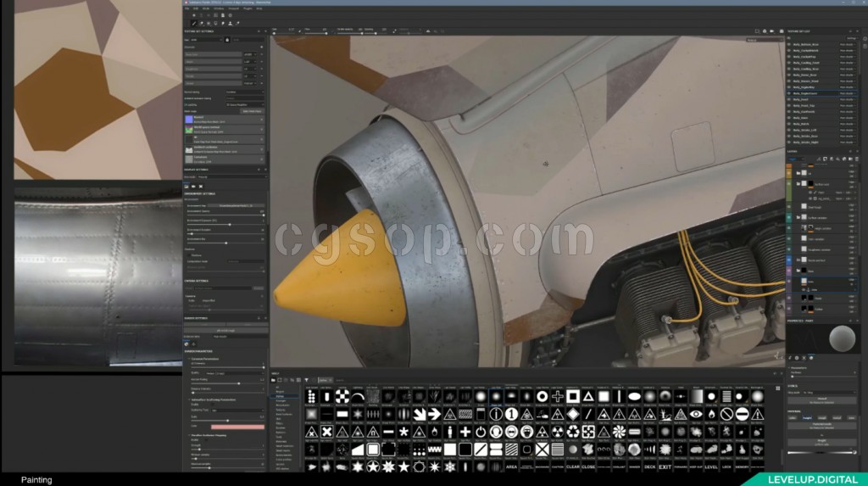Image resolution: width=868 pixels, height=486 pixels.
Task: Select the Paint brush tool
Action: coord(194,23)
